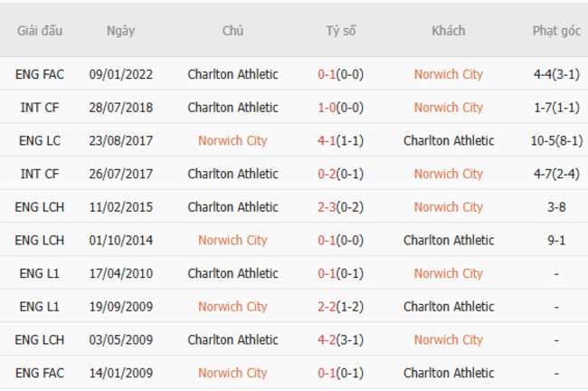
Task: Click the Ngày column header
Action: [x=120, y=30]
